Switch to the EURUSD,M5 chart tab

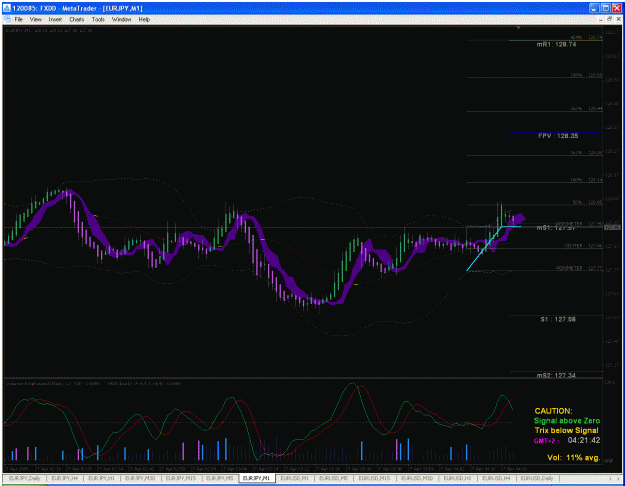point(334,478)
